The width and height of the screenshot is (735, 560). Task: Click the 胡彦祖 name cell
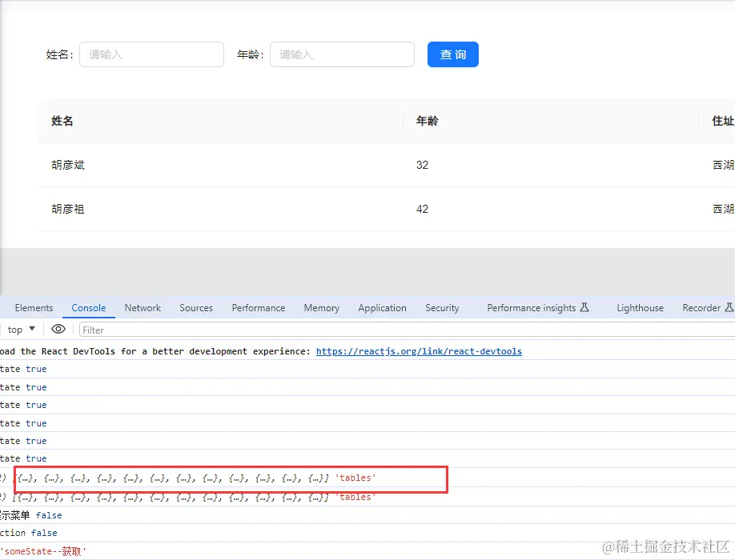tap(68, 209)
